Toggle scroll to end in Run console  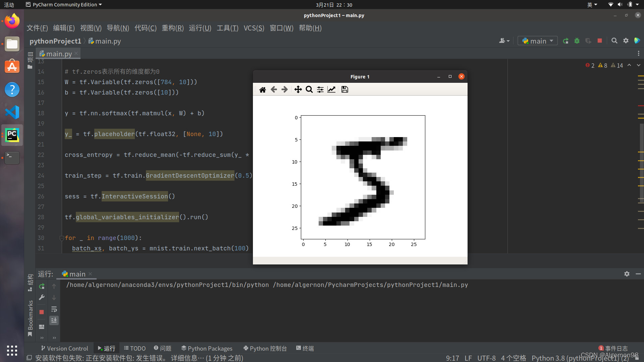coord(54,320)
